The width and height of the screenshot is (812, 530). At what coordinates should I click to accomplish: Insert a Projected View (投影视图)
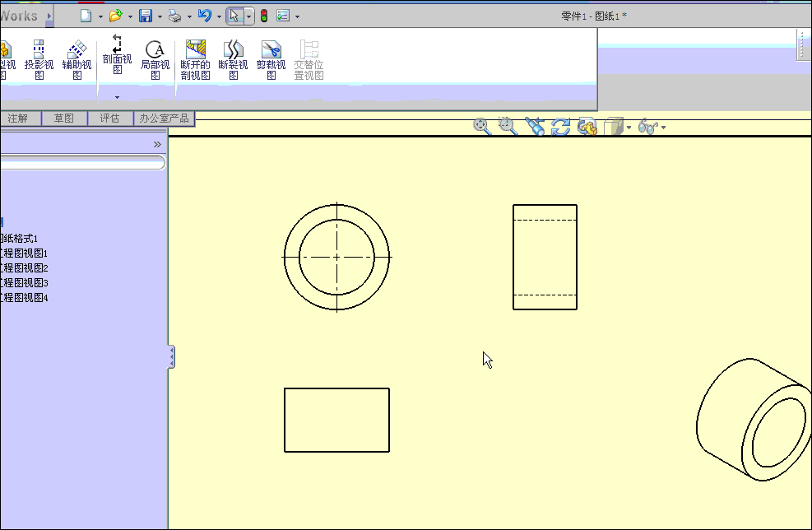[39, 59]
